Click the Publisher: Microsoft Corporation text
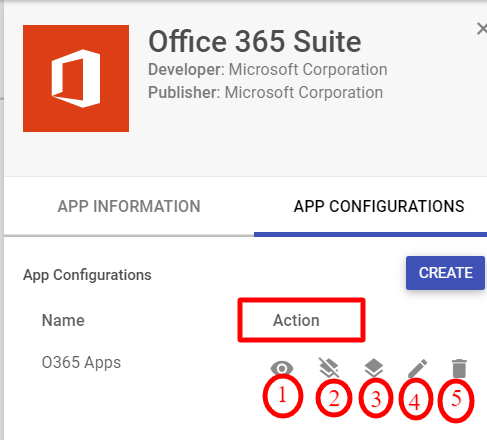The height and width of the screenshot is (440, 487). tap(265, 93)
